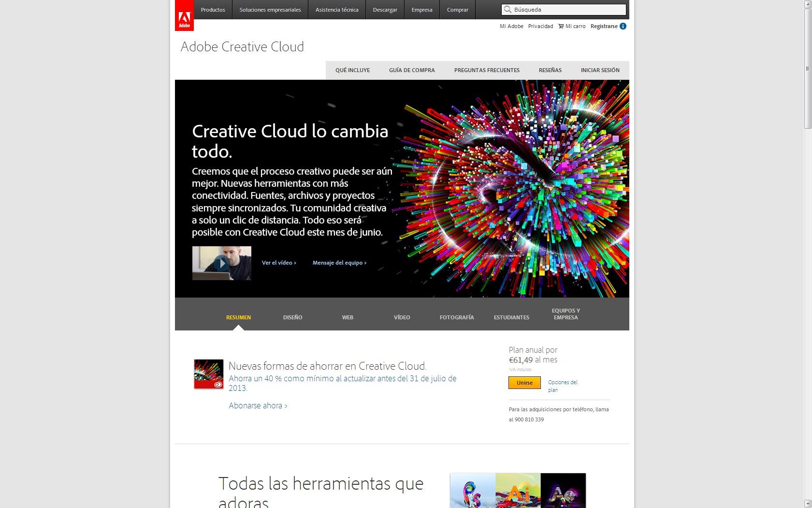Click the Registrarse link
Viewport: 812px width, 508px height.
(604, 26)
